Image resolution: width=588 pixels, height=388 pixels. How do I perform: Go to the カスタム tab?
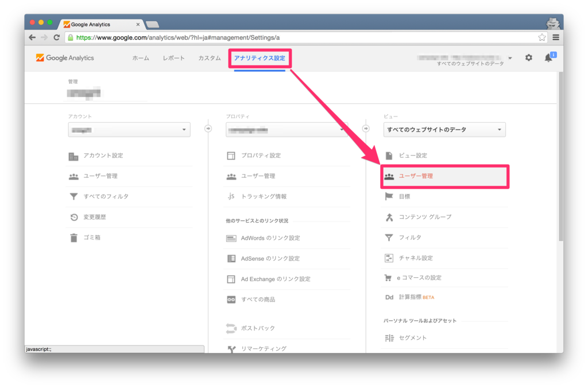[x=210, y=58]
